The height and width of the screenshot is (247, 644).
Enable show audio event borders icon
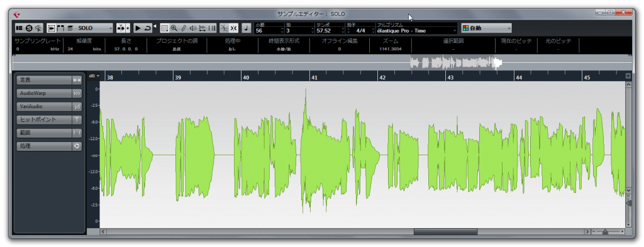tap(52, 28)
